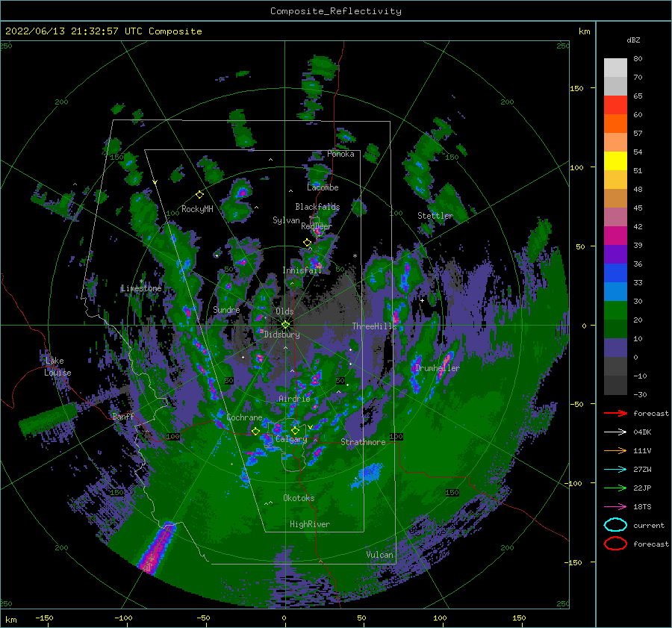Click the Stettler town label

point(435,216)
